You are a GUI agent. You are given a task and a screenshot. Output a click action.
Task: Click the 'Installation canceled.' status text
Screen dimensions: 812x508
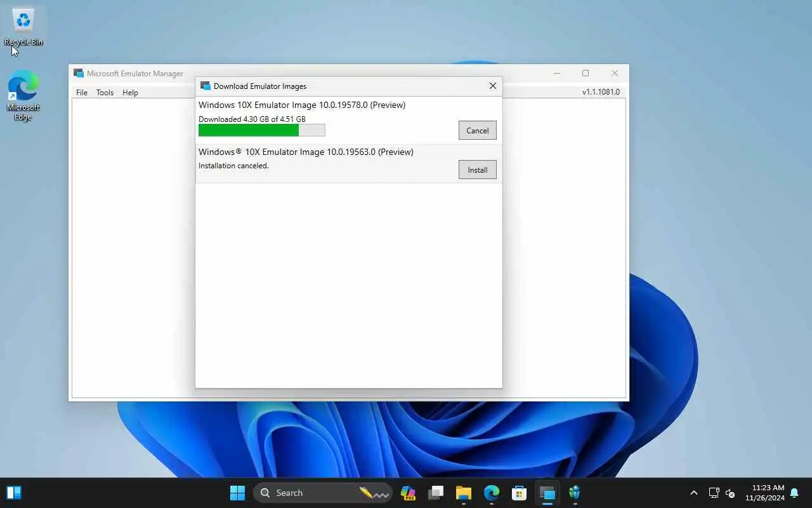coord(233,166)
